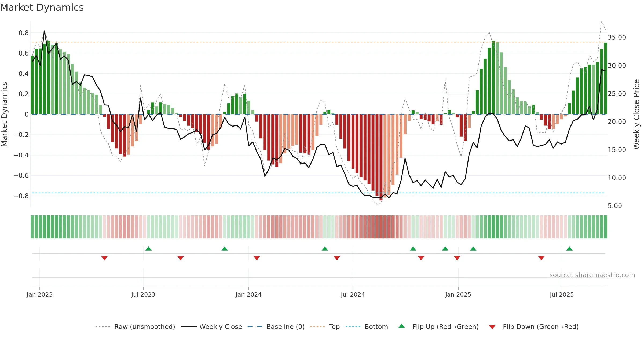Select the flip-up triangle in mid May 2024
This screenshot has height=362, width=644.
[x=325, y=249]
